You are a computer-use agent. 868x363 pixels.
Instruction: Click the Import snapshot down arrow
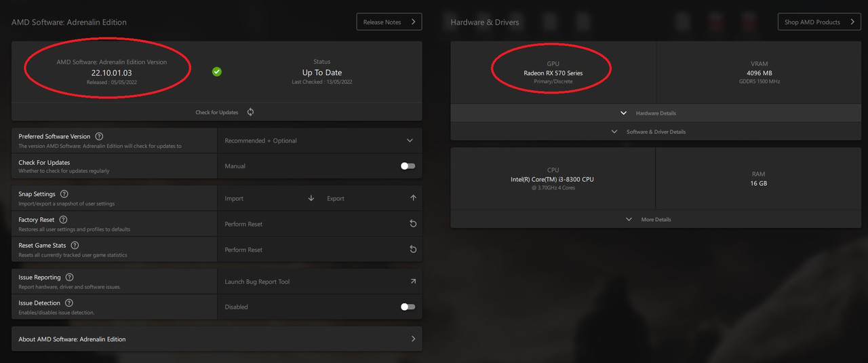(x=311, y=198)
